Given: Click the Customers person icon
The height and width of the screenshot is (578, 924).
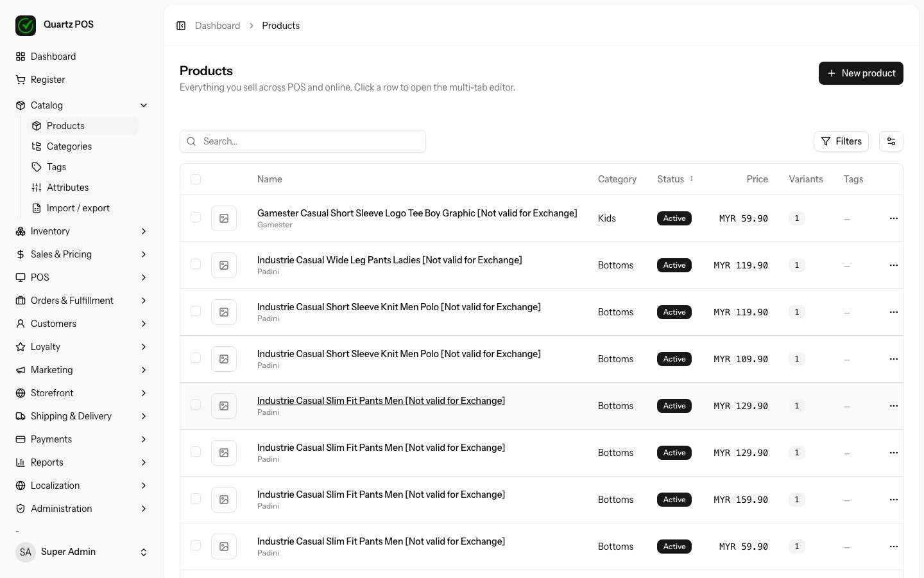Looking at the screenshot, I should tap(21, 324).
